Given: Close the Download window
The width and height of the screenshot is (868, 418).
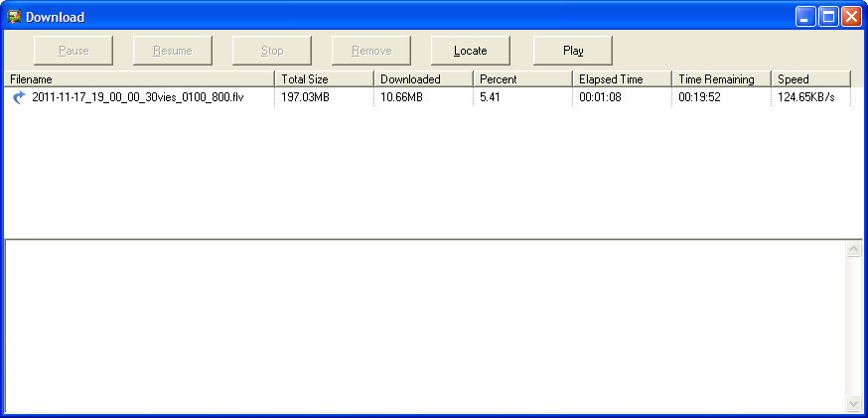Looking at the screenshot, I should coord(851,17).
